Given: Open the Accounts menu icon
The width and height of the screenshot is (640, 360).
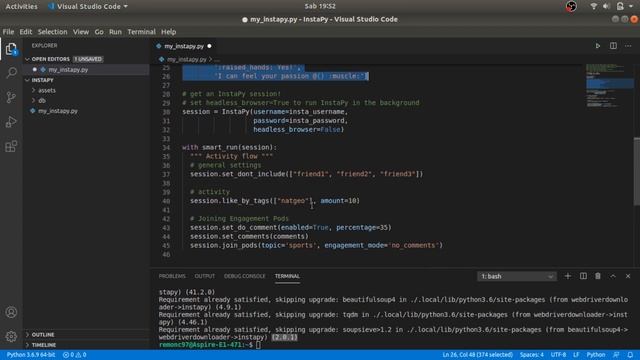Looking at the screenshot, I should [11, 312].
